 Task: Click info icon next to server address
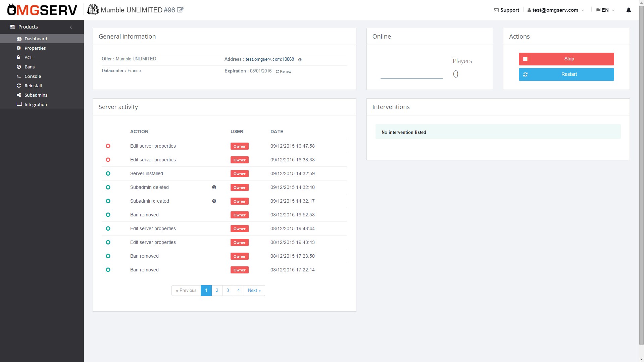pyautogui.click(x=300, y=60)
